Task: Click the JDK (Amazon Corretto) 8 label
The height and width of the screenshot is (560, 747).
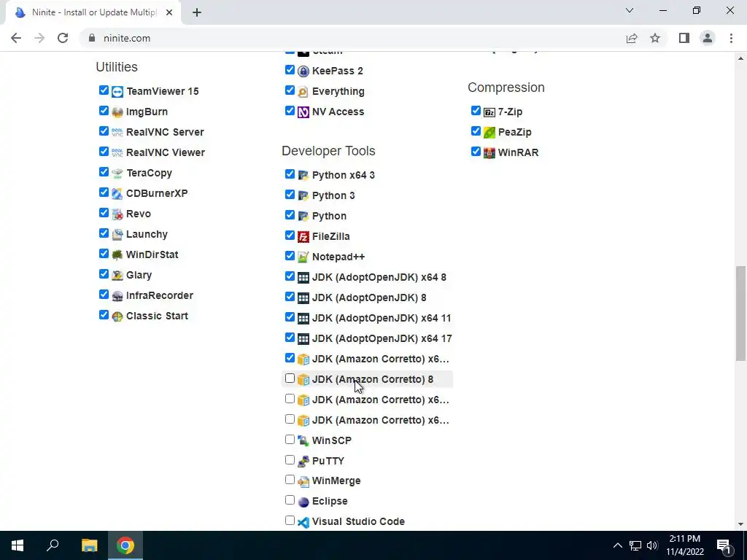Action: (373, 379)
